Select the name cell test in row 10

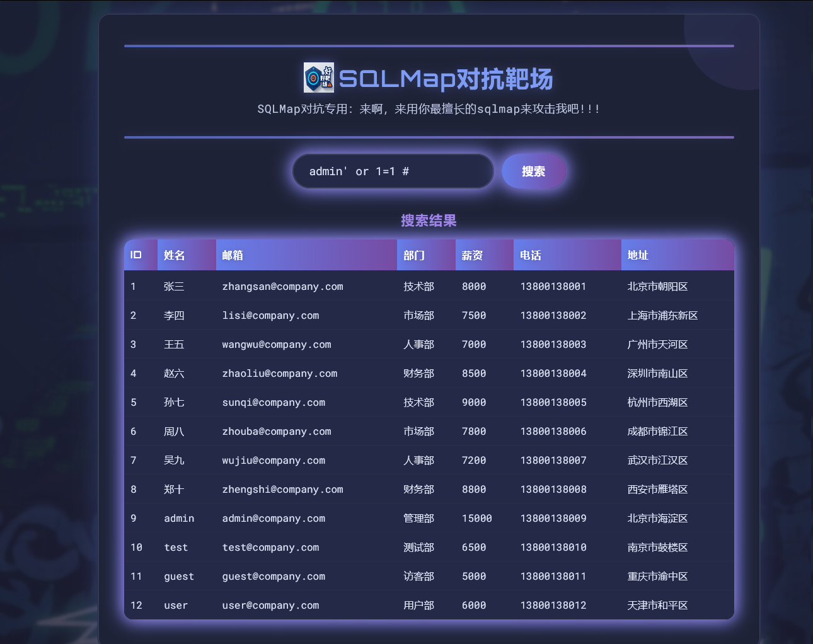(x=176, y=548)
